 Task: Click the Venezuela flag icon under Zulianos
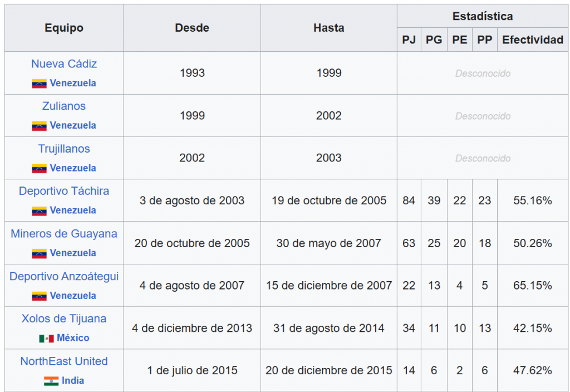point(39,126)
